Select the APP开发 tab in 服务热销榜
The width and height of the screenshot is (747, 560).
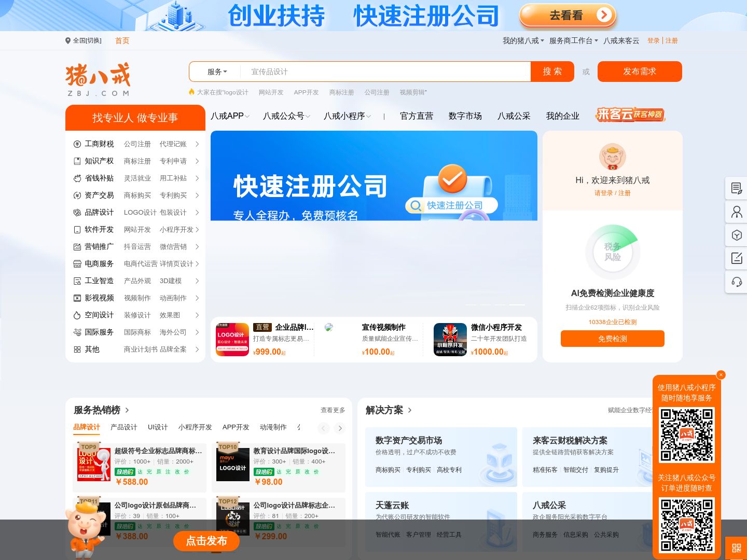[x=236, y=427]
